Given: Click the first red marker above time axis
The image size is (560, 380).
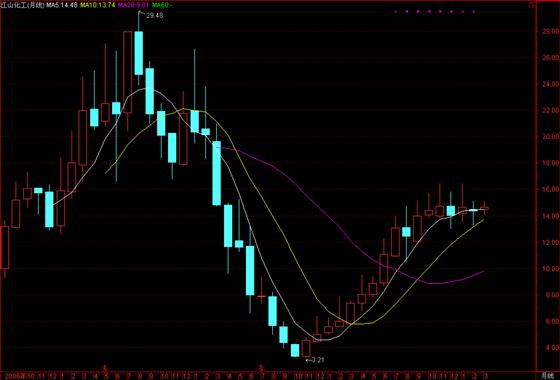Looking at the screenshot, I should pyautogui.click(x=105, y=368).
